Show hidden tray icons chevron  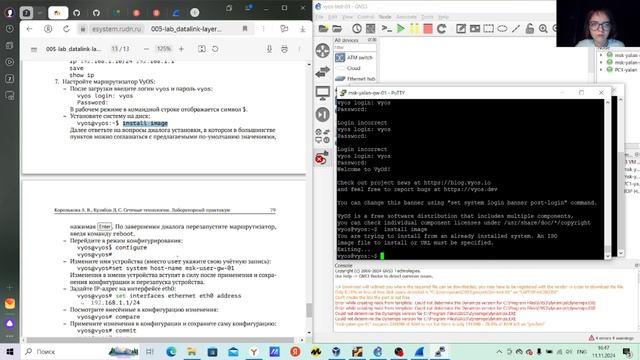point(499,351)
